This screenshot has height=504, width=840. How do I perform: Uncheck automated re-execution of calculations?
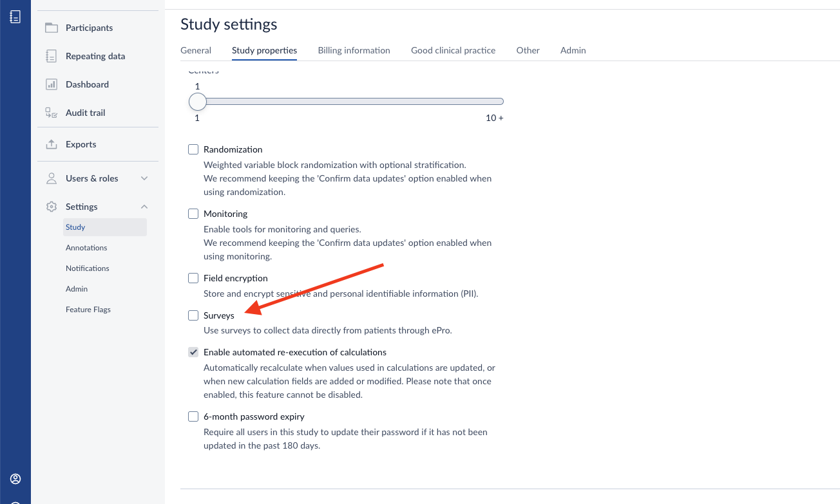193,352
